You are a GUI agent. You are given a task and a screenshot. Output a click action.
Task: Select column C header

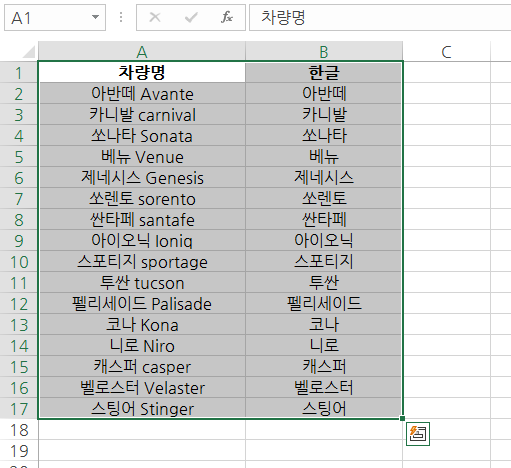click(447, 51)
